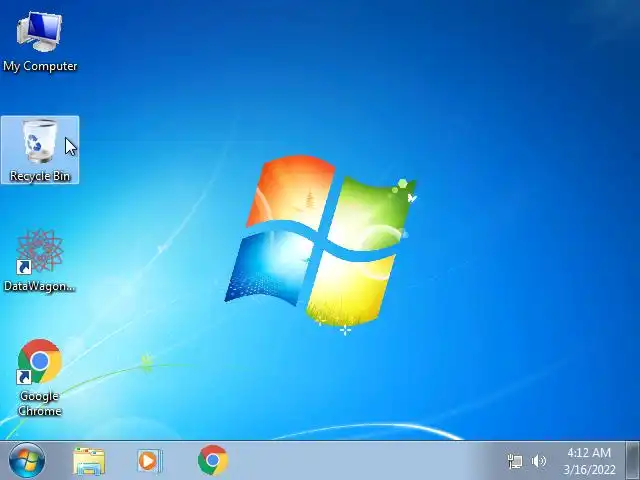Click the Google Chrome label text on desktop
This screenshot has height=480, width=640.
click(x=40, y=403)
